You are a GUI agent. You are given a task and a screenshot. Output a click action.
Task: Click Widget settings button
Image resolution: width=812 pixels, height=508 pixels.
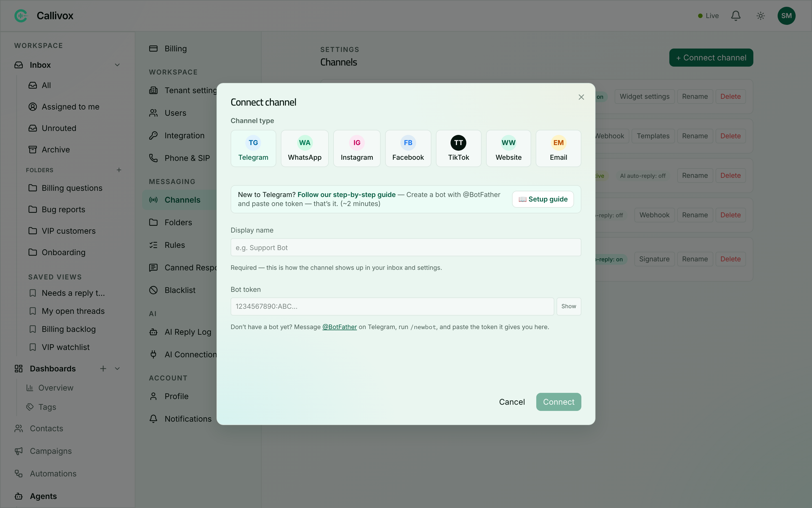[644, 97]
